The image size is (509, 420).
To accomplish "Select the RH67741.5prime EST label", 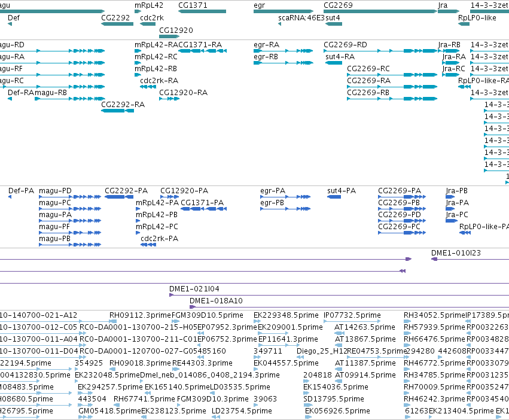I will 144,399.
